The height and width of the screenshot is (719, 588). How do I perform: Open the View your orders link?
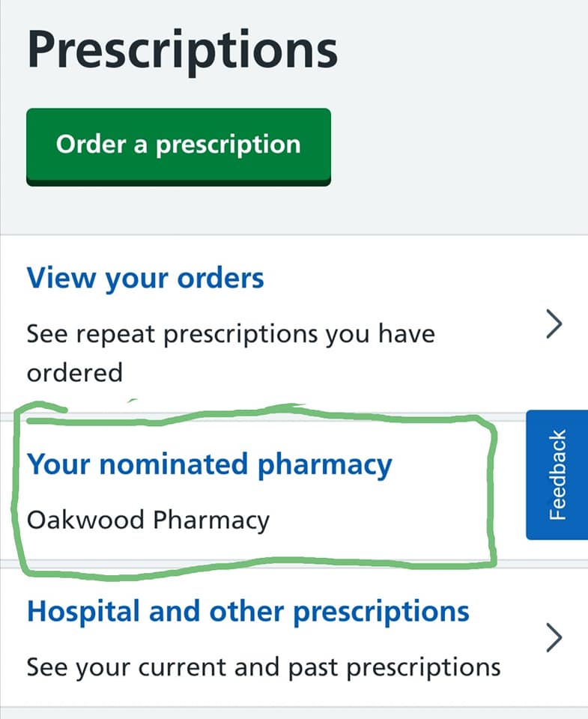[x=145, y=279]
